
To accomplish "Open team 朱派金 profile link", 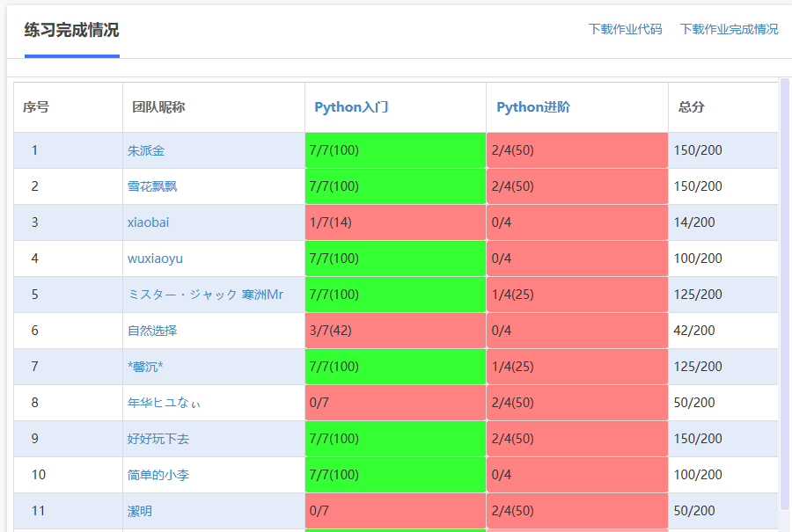I will (146, 150).
